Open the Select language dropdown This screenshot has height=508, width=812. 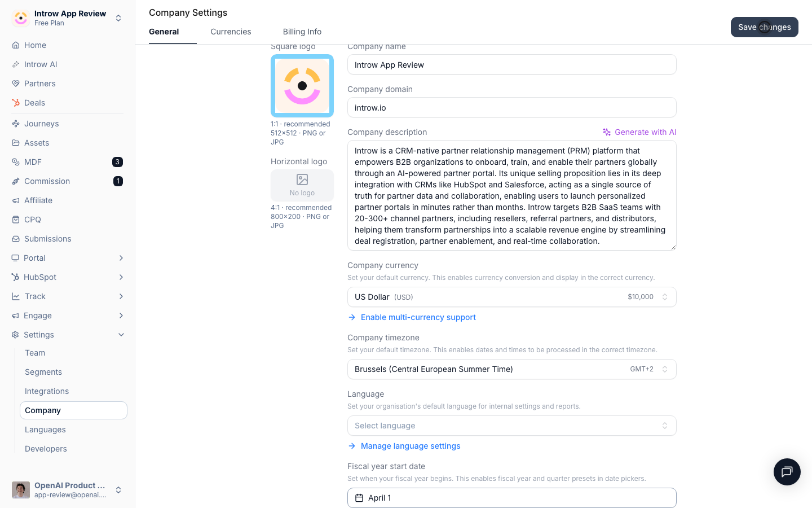coord(512,426)
